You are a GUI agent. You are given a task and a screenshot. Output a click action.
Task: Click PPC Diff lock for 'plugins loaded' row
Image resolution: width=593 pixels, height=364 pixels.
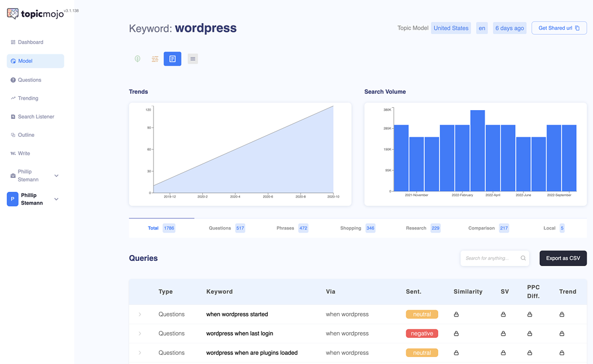[529, 352]
